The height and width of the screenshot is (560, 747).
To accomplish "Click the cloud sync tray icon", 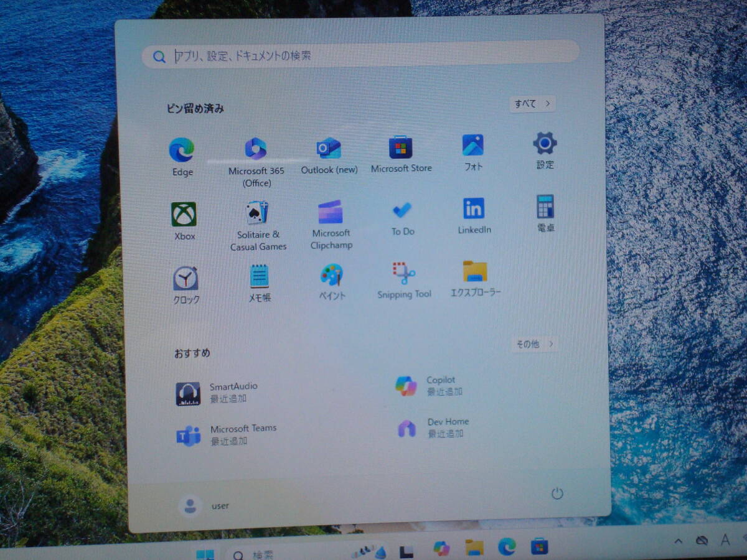I will (702, 540).
